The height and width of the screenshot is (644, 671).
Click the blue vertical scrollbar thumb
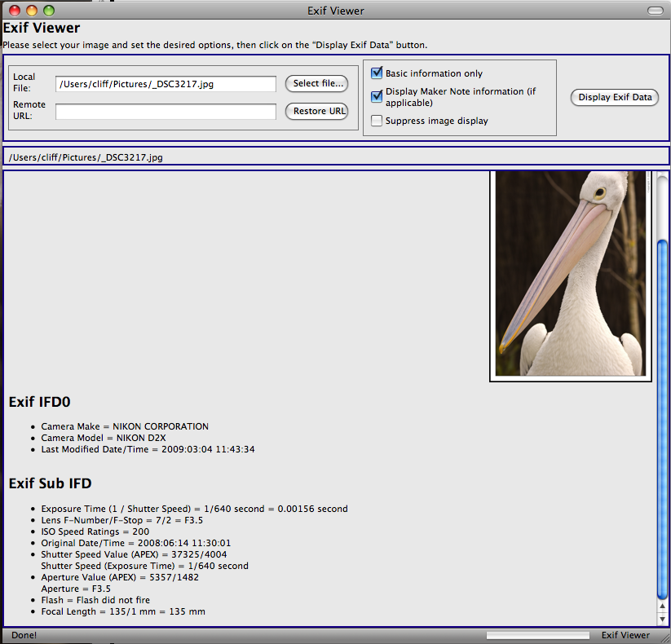[662, 416]
